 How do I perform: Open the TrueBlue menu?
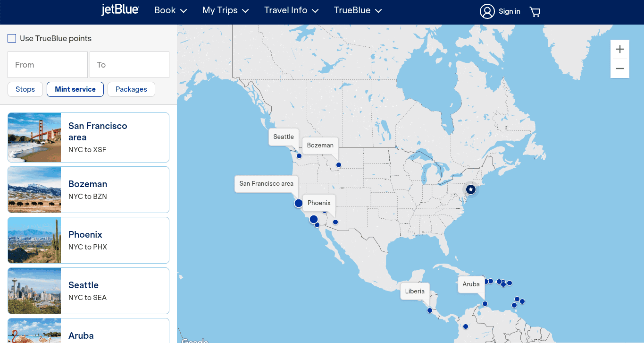[357, 10]
